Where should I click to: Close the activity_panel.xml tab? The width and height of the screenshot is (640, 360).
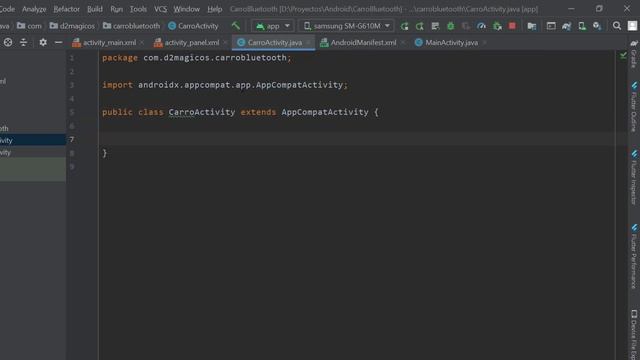[x=225, y=42]
